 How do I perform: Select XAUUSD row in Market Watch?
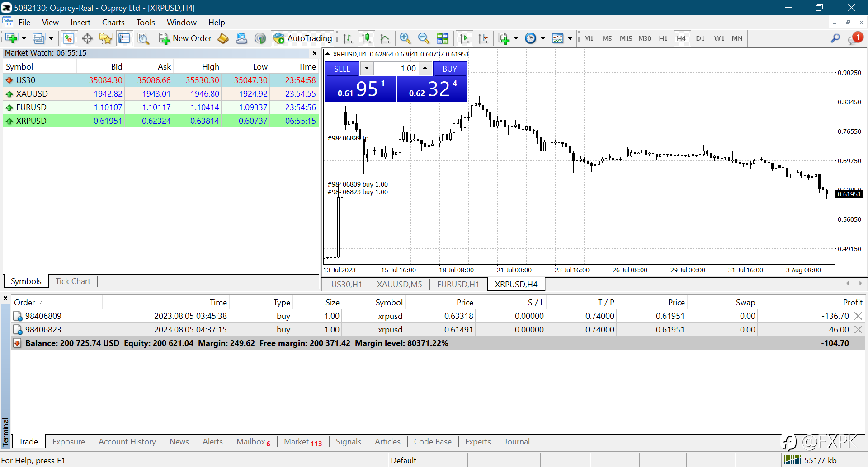(x=161, y=93)
